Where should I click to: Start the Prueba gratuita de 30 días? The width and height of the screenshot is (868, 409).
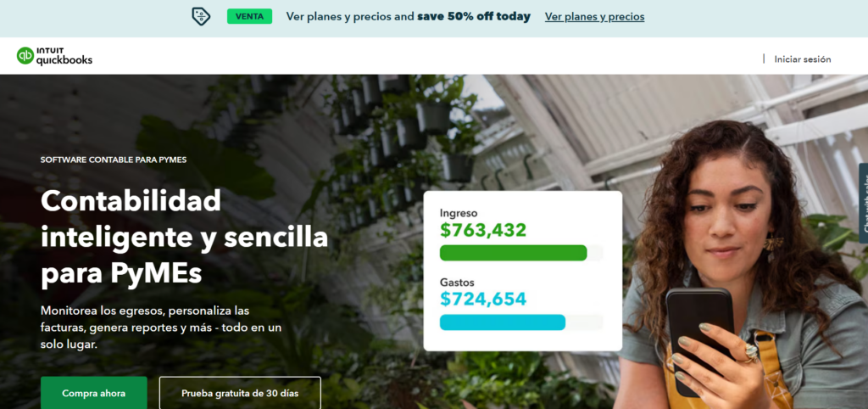coord(240,393)
